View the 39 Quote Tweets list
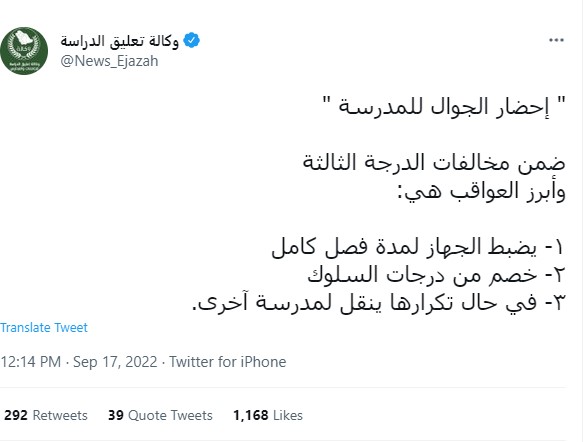Viewport: 588px width, 442px height. pyautogui.click(x=160, y=415)
